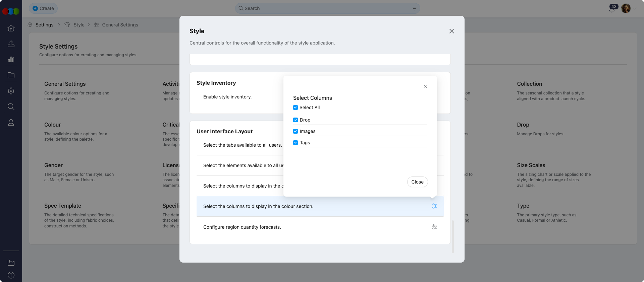The image size is (644, 282).
Task: Open the bar chart analytics icon
Action: click(x=11, y=60)
